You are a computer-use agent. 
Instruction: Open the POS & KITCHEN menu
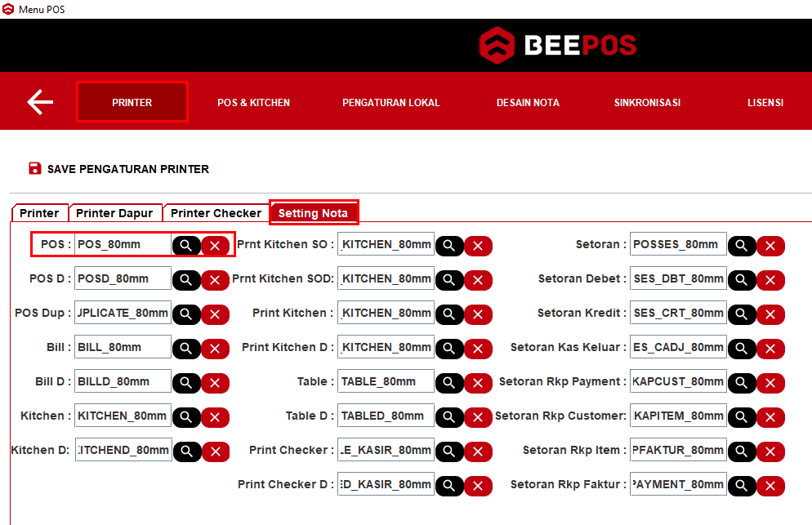coord(253,103)
